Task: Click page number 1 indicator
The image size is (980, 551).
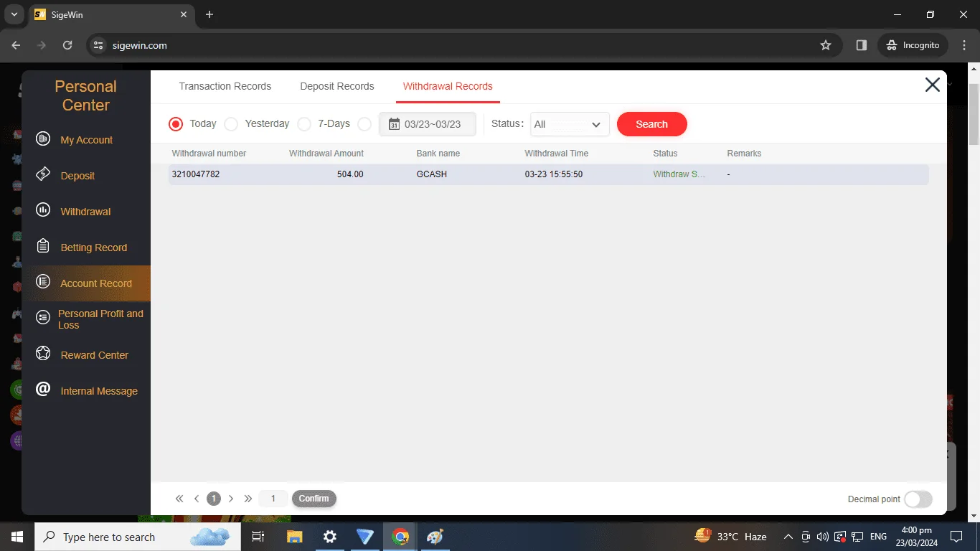Action: 214,499
